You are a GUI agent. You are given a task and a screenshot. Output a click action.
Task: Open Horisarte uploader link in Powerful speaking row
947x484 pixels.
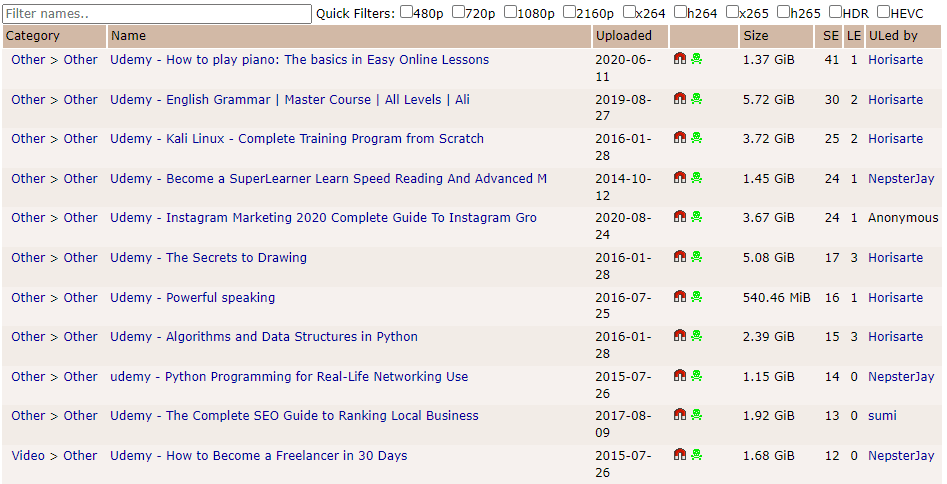coord(896,297)
